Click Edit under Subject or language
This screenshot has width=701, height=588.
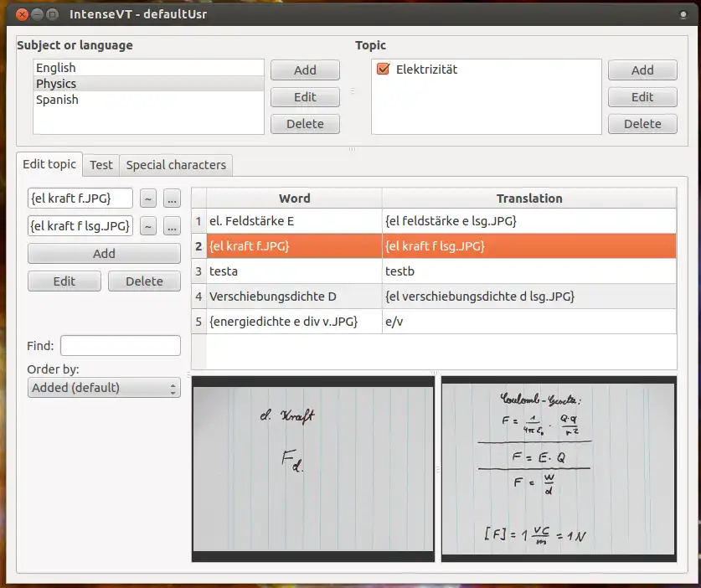(x=305, y=97)
